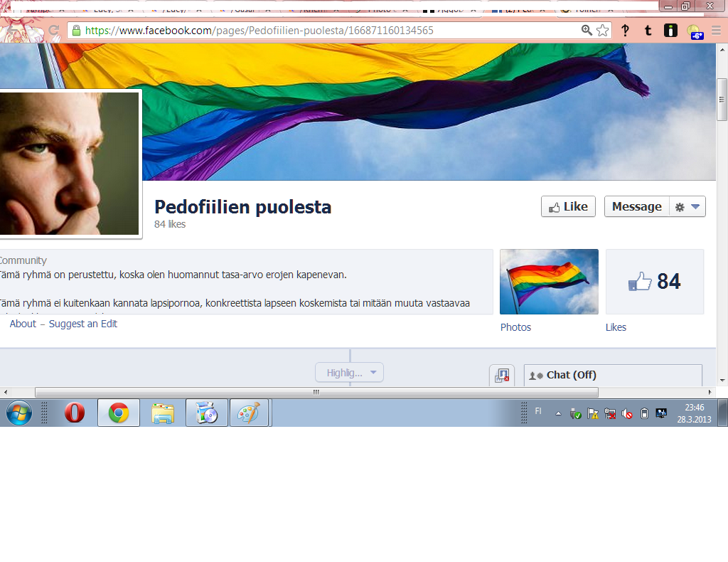Click the horizontal scrollbar thumb
This screenshot has height=562, width=728.
coord(316,393)
